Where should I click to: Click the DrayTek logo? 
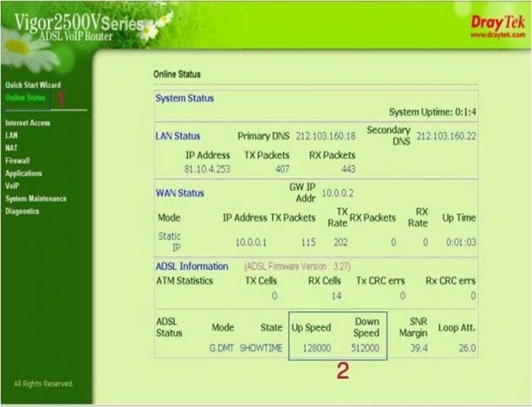[486, 19]
